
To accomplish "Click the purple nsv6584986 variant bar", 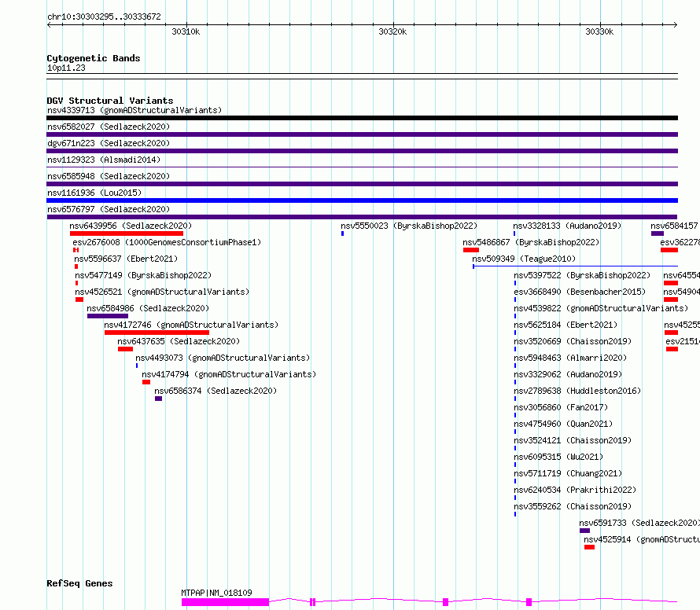I will tap(108, 316).
